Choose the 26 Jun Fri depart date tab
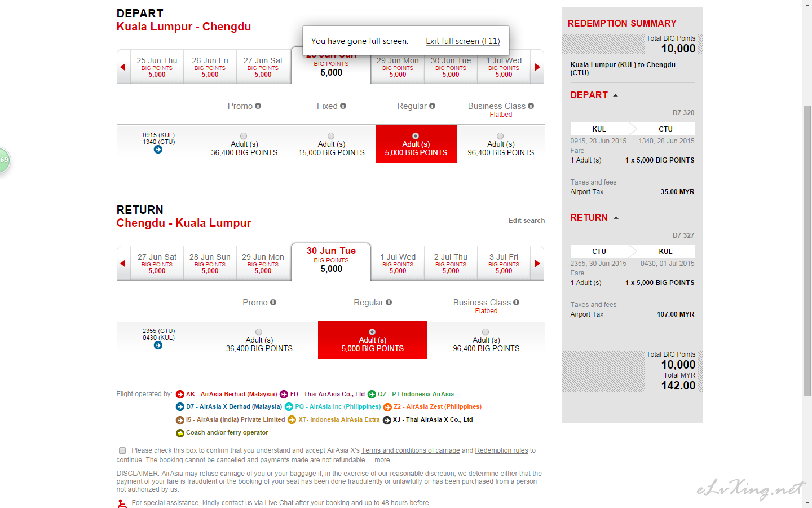The width and height of the screenshot is (812, 508). point(210,67)
